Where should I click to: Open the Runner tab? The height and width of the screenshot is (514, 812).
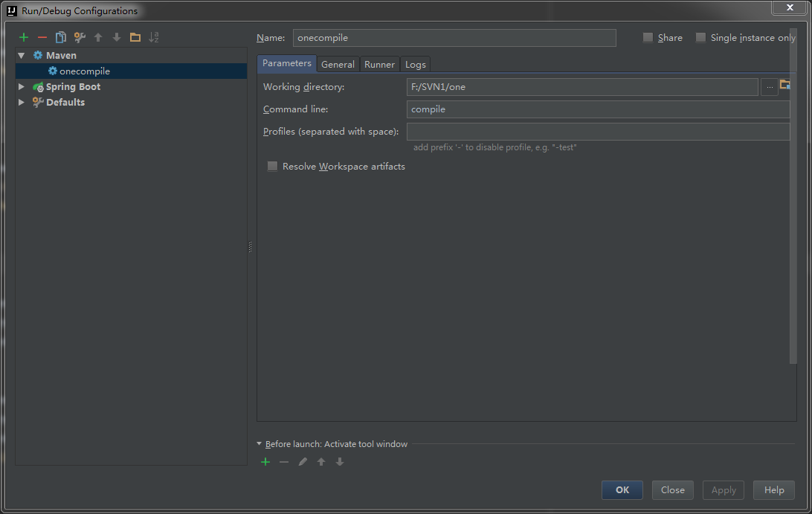pos(379,65)
